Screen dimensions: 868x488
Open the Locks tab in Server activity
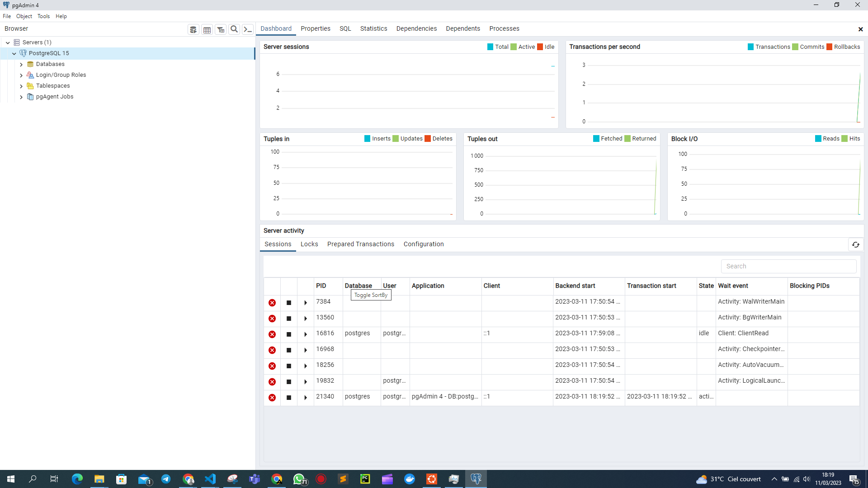pos(309,244)
